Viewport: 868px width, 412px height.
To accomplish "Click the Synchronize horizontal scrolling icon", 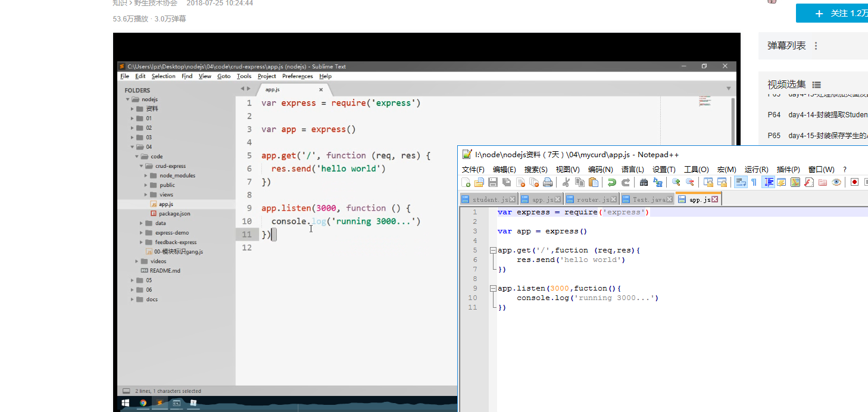I will (722, 182).
